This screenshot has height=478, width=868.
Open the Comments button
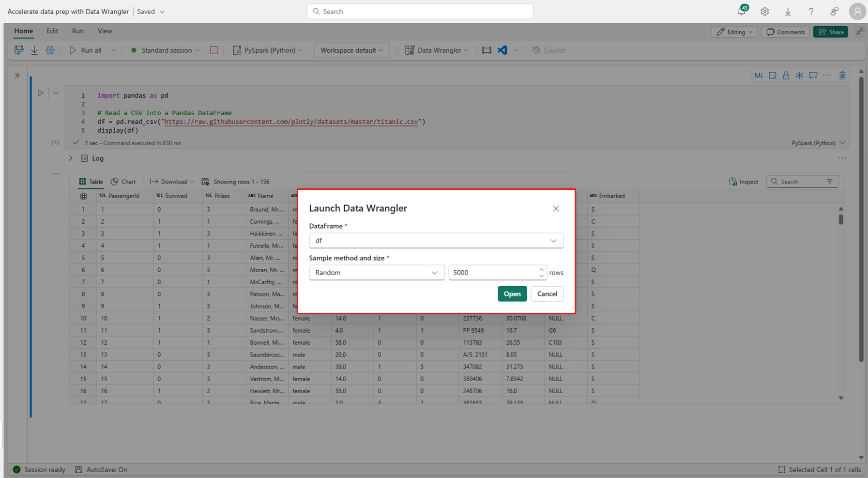click(786, 32)
